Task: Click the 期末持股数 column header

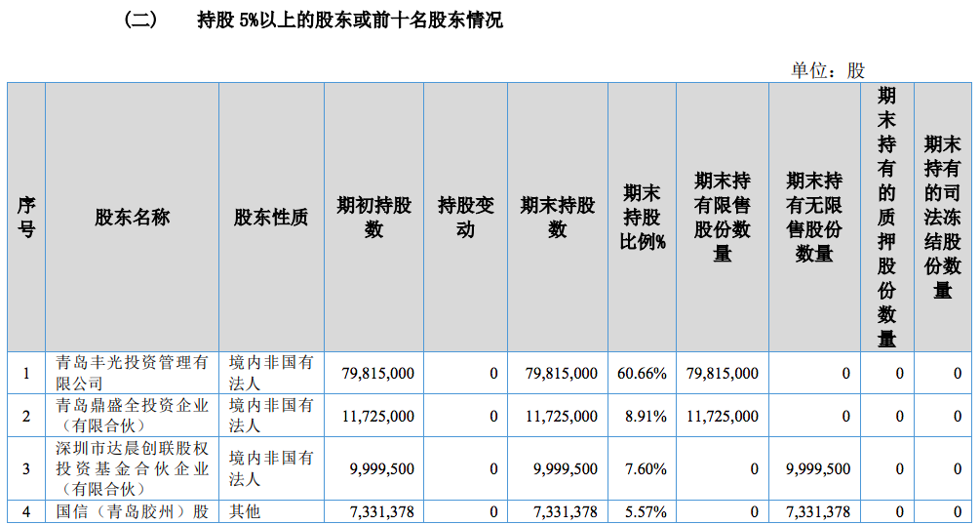Action: (x=557, y=217)
